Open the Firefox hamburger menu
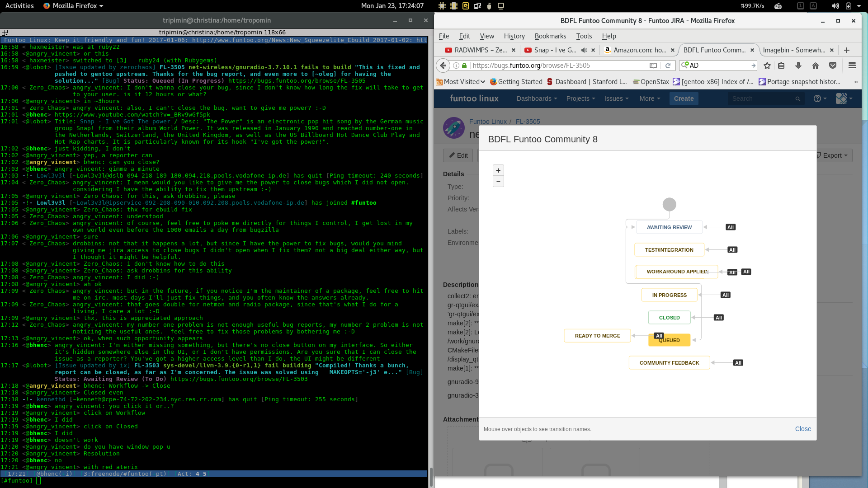The height and width of the screenshot is (488, 868). point(852,66)
